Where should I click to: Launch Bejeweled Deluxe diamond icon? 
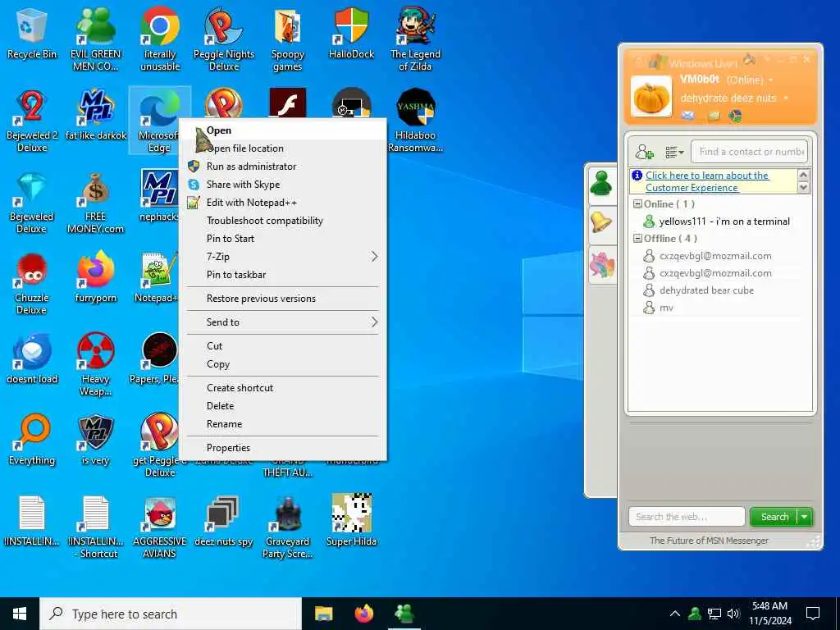[x=32, y=202]
